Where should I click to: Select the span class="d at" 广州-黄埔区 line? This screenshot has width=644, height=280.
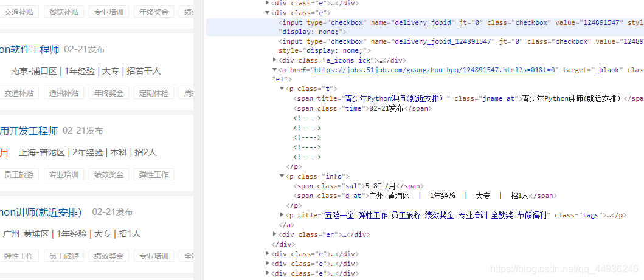point(425,196)
